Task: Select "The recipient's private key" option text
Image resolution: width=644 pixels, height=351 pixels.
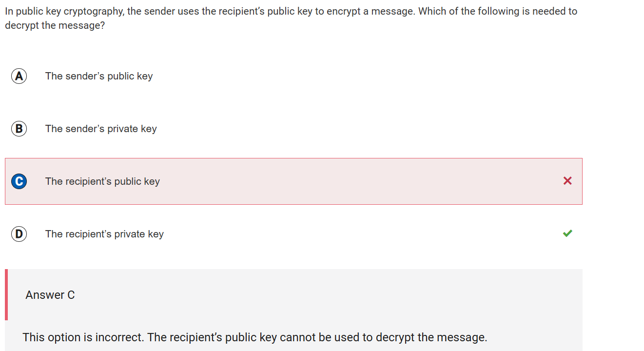Action: [104, 234]
